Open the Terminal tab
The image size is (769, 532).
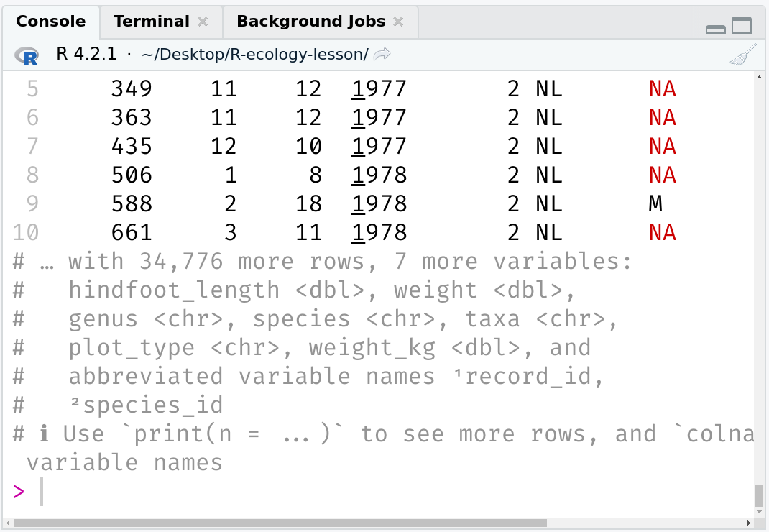pyautogui.click(x=152, y=22)
